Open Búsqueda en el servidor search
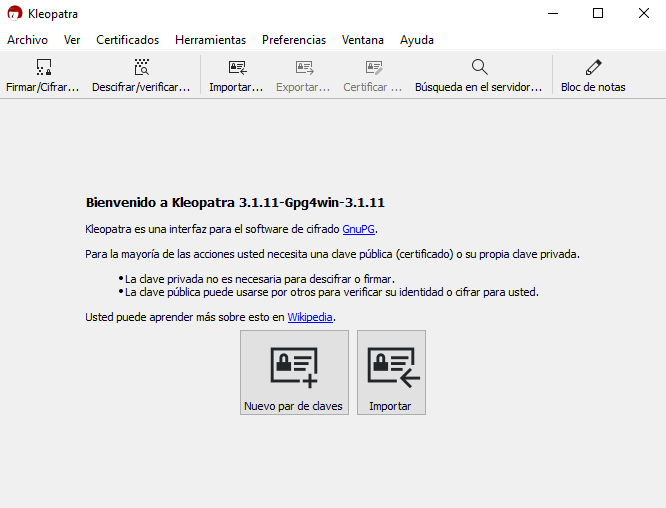The image size is (666, 508). tap(479, 75)
